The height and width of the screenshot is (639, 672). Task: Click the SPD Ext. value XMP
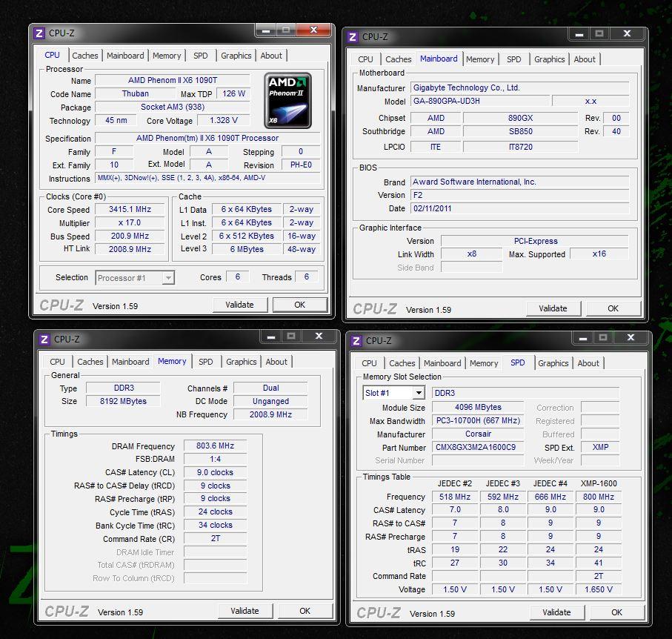[600, 447]
